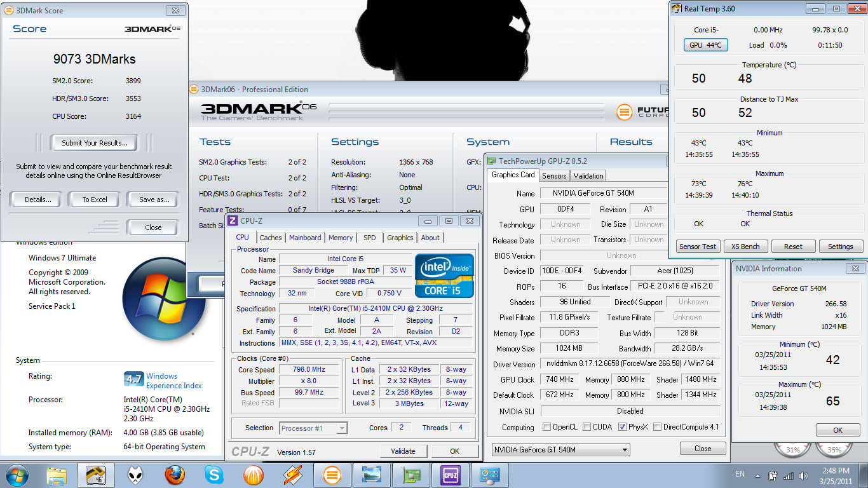This screenshot has width=868, height=488.
Task: Open the SPD tab in CPU-Z
Action: (370, 238)
